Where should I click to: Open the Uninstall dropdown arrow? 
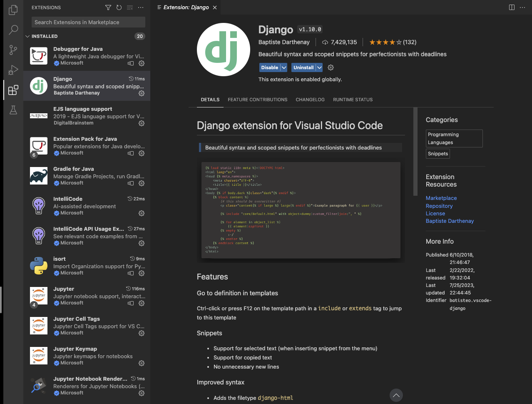(319, 67)
